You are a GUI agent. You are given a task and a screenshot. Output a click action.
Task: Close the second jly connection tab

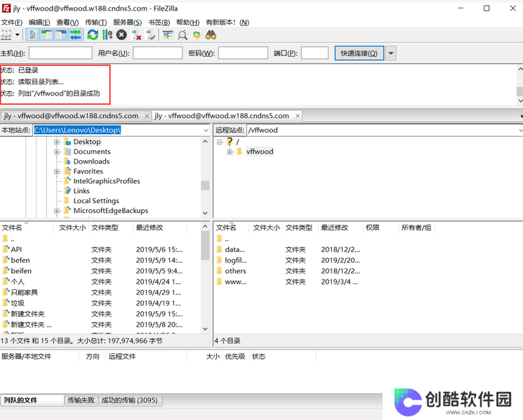pos(298,116)
